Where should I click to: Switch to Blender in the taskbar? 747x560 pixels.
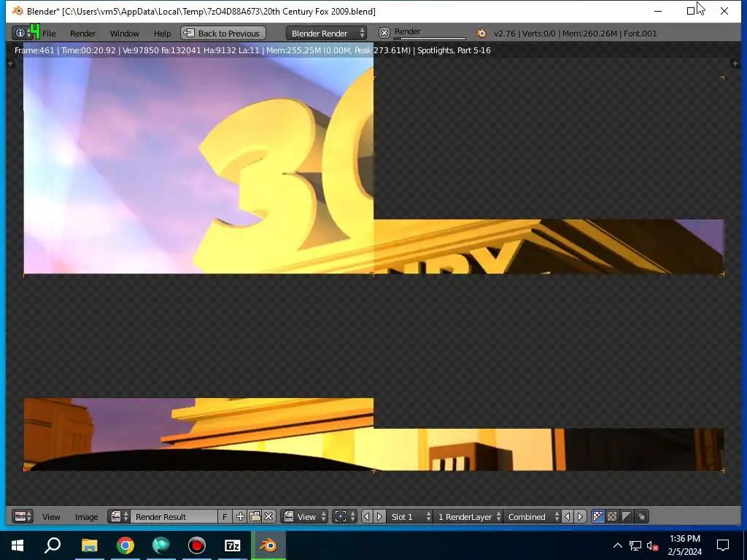pos(268,545)
